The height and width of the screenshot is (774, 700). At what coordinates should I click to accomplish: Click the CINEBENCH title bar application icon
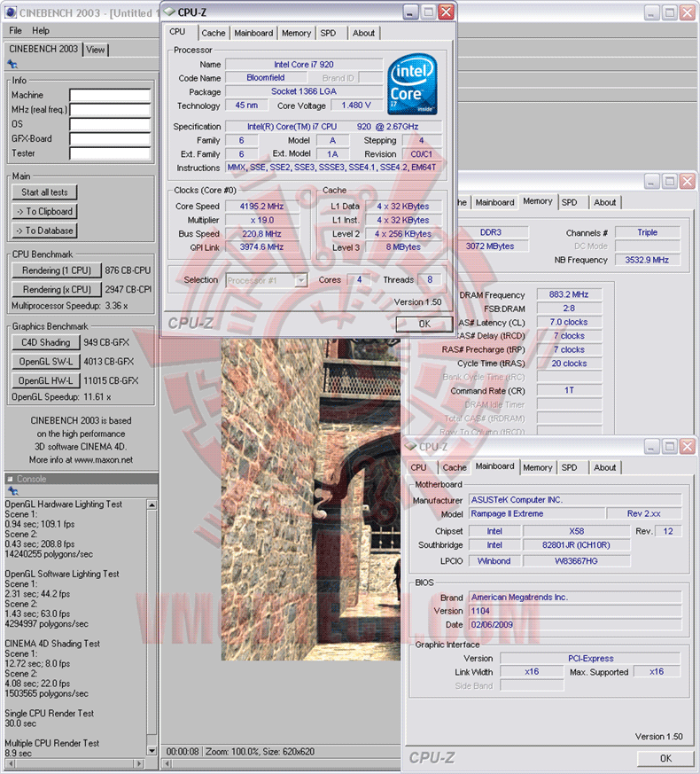coord(10,12)
